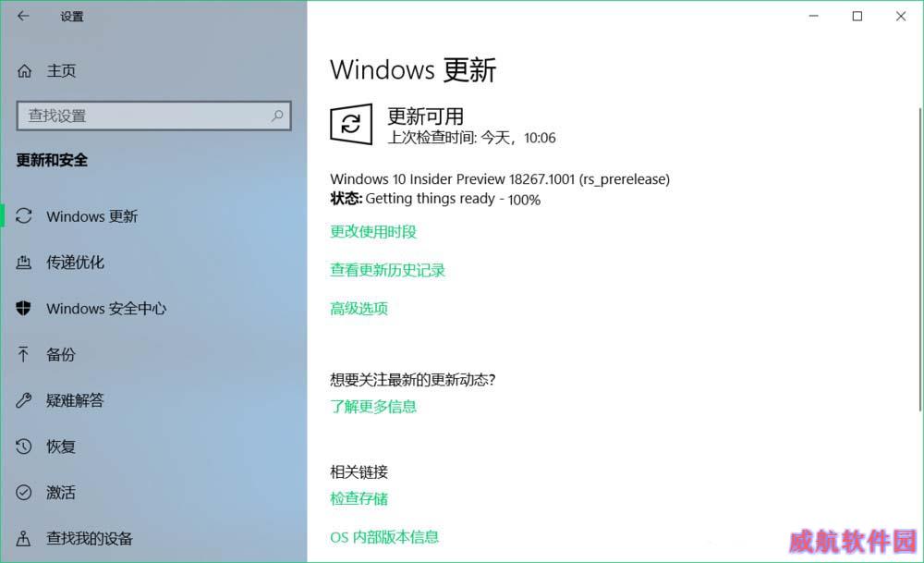924x563 pixels.
Task: Click the back arrow icon
Action: click(x=23, y=16)
